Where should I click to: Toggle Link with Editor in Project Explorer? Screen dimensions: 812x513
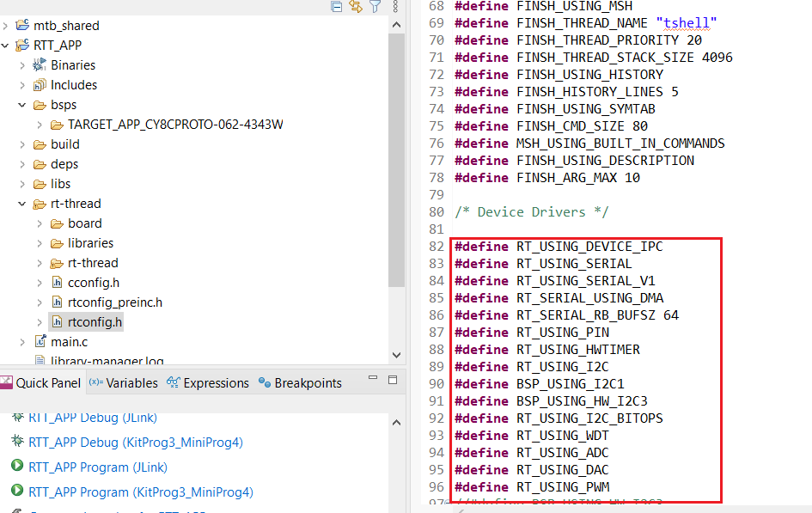click(355, 6)
